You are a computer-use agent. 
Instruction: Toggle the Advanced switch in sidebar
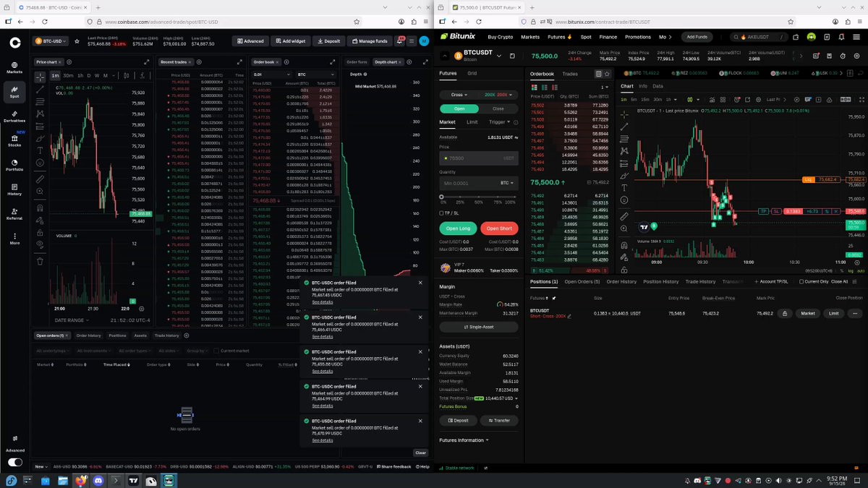(14, 462)
